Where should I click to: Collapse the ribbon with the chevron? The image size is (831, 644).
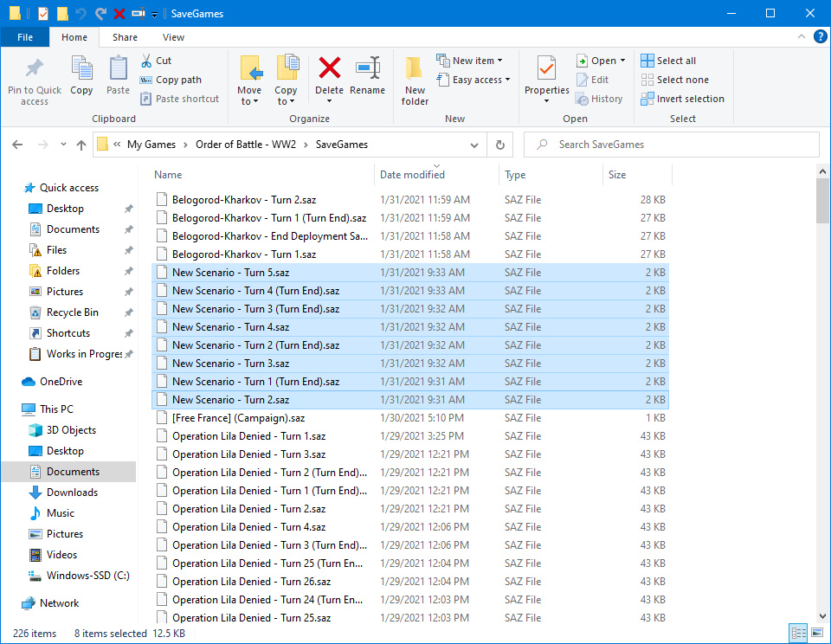click(x=802, y=36)
